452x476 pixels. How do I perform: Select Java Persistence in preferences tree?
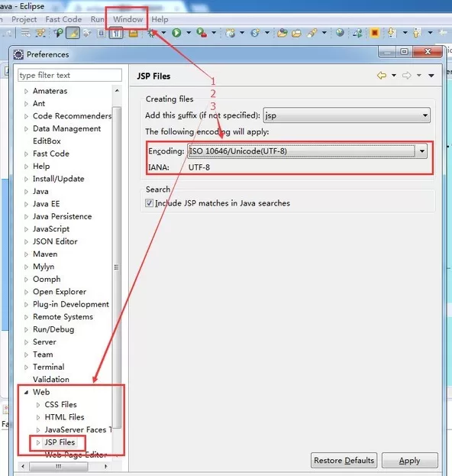click(62, 216)
